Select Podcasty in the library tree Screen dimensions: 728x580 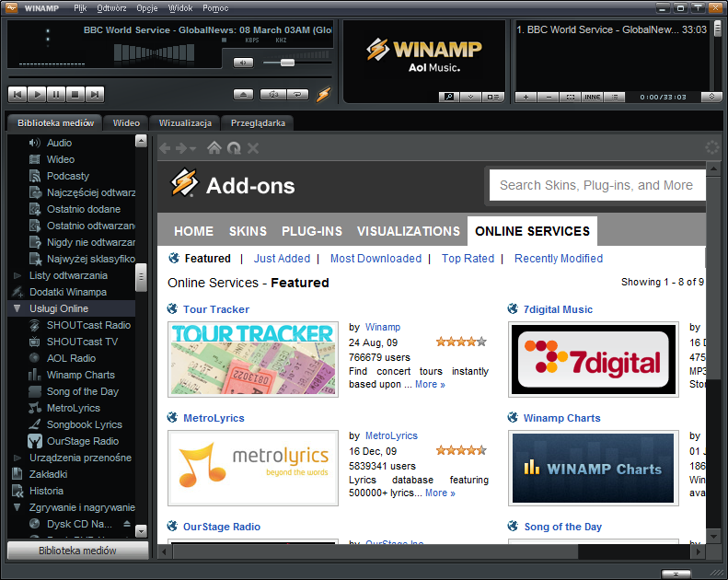(68, 176)
